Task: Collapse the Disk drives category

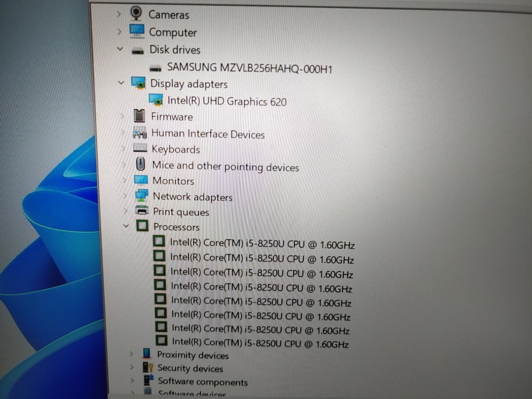Action: click(120, 48)
